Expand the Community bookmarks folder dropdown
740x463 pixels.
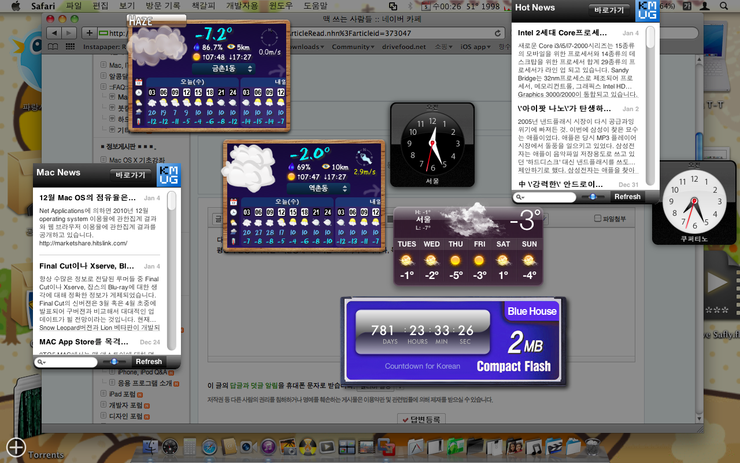point(353,47)
